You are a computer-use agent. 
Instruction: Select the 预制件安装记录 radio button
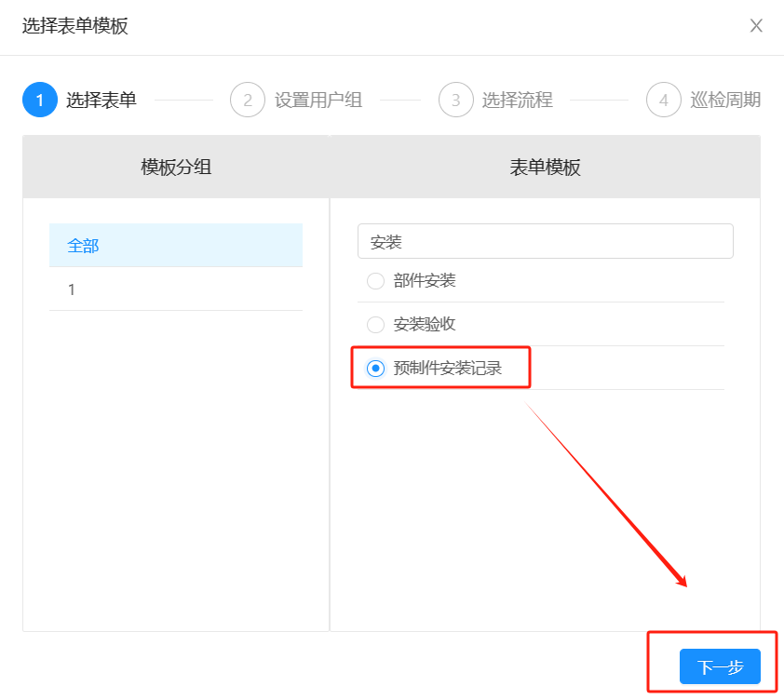[375, 368]
